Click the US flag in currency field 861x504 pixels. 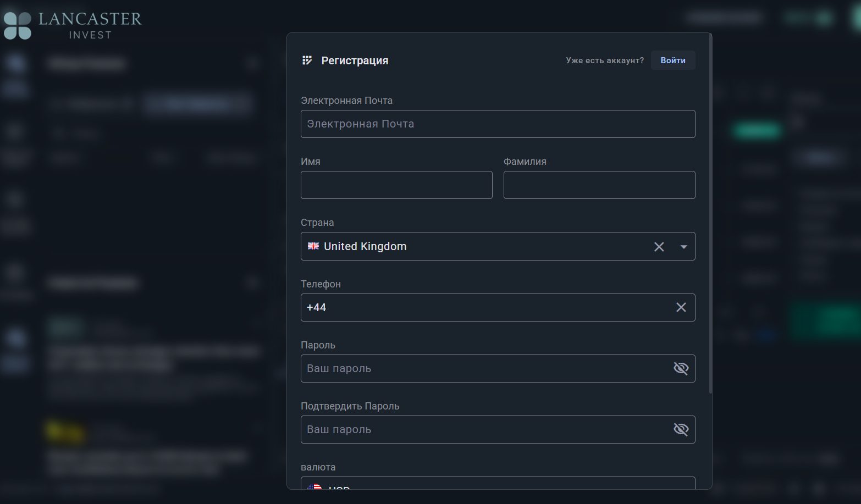tap(314, 486)
